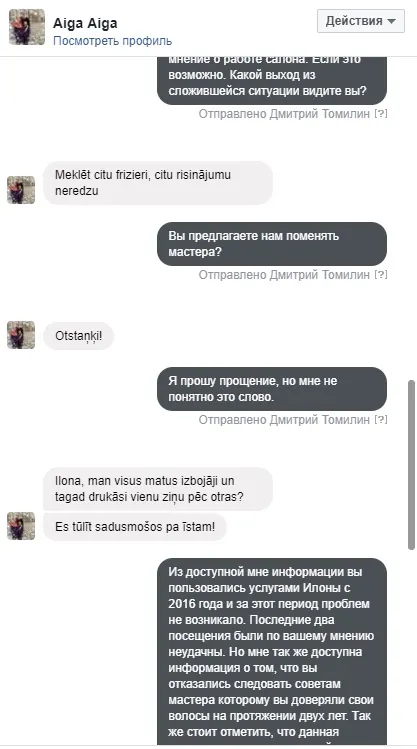This screenshot has height=749, width=417.
Task: Click Aiga Aiga header profile picture
Action: click(27, 27)
